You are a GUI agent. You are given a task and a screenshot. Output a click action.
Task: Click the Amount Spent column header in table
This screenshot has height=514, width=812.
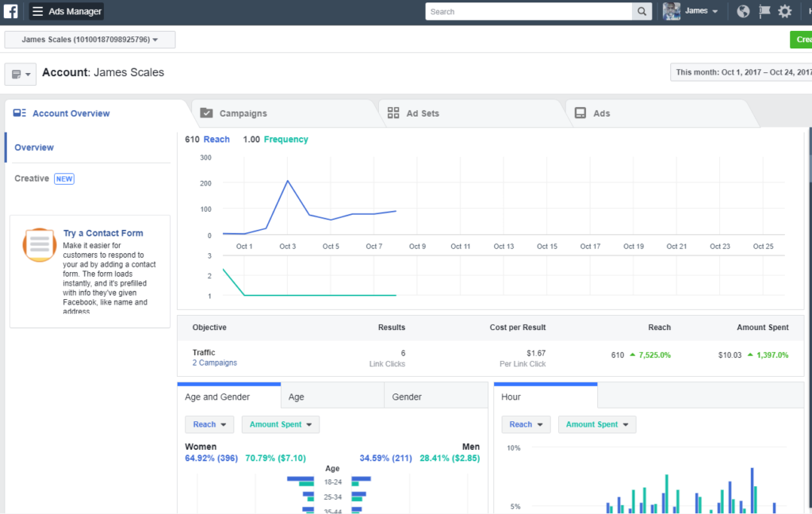point(763,328)
